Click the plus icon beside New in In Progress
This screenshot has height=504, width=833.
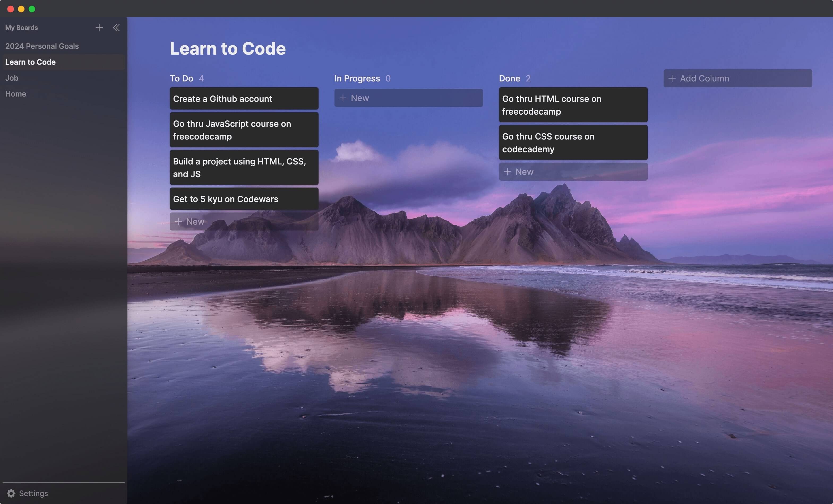(343, 98)
